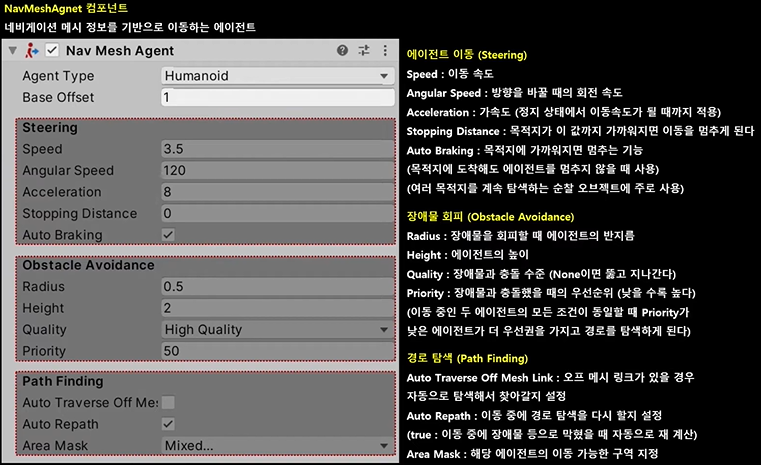Open the Quality High Quality dropdown
Viewport: 761px width, 465px height.
(277, 330)
